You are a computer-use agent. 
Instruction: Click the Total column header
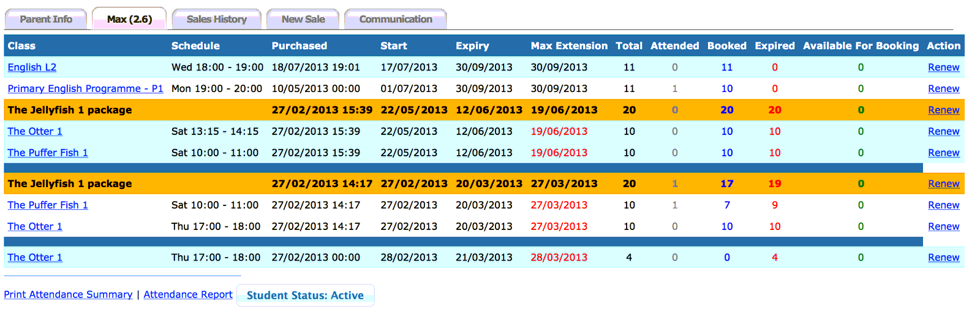(x=629, y=46)
